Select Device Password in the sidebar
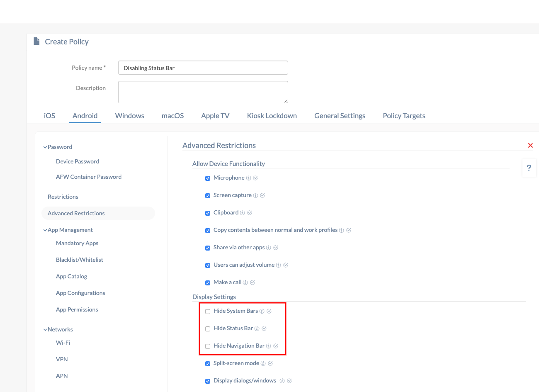Screen dimensions: 539x392 [x=78, y=161]
